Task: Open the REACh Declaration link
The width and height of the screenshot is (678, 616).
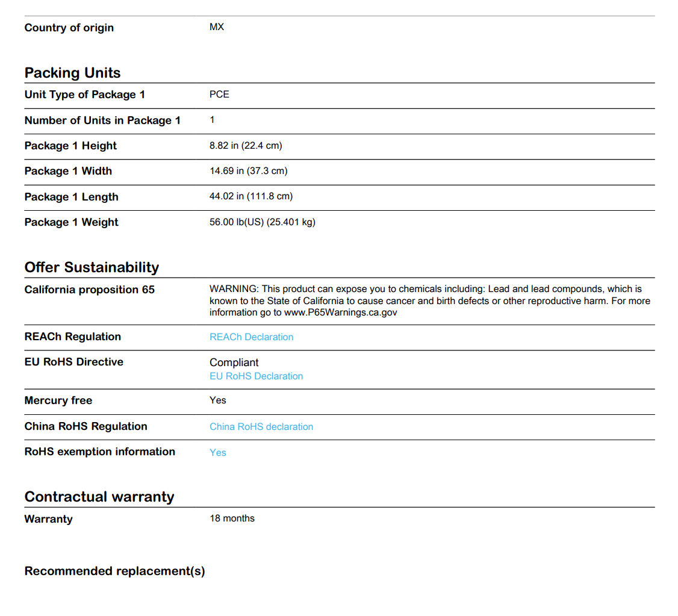Action: (251, 337)
